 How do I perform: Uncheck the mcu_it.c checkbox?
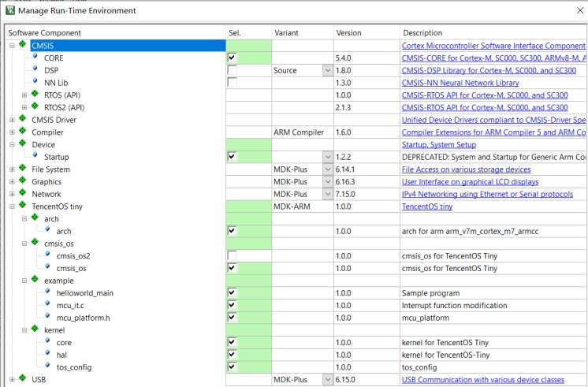pyautogui.click(x=232, y=305)
